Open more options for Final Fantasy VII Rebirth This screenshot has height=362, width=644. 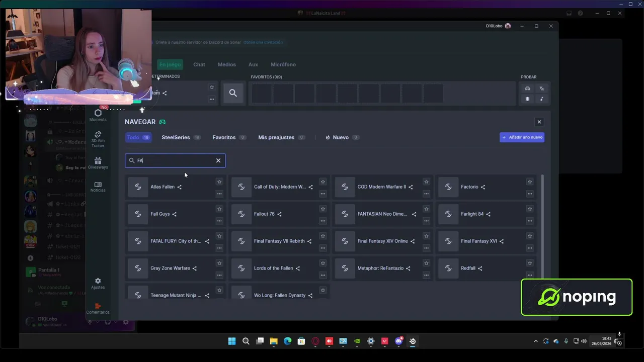click(x=323, y=248)
